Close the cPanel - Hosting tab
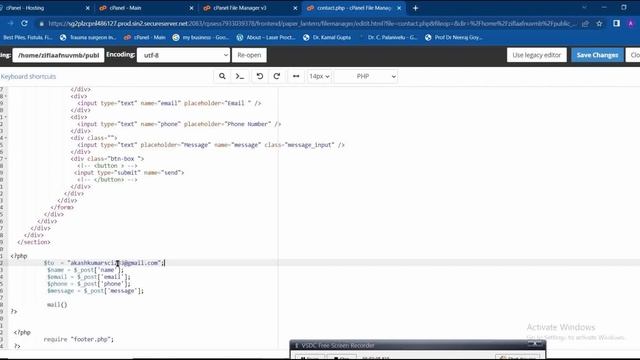Viewport: 640px width, 360px height. (x=87, y=8)
